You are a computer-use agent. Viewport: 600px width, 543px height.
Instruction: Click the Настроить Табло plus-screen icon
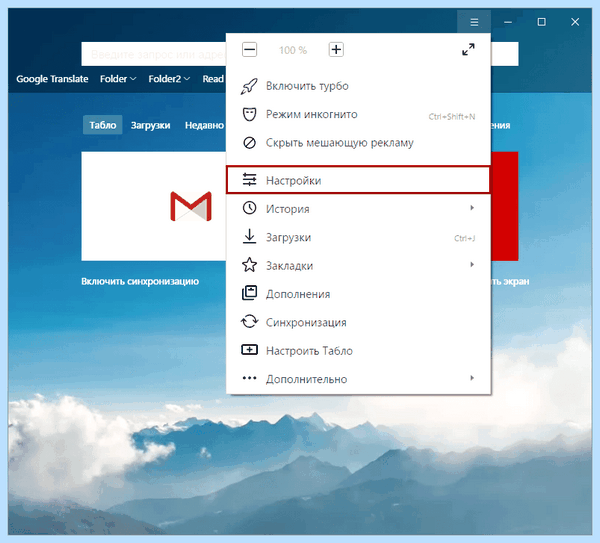click(x=249, y=350)
